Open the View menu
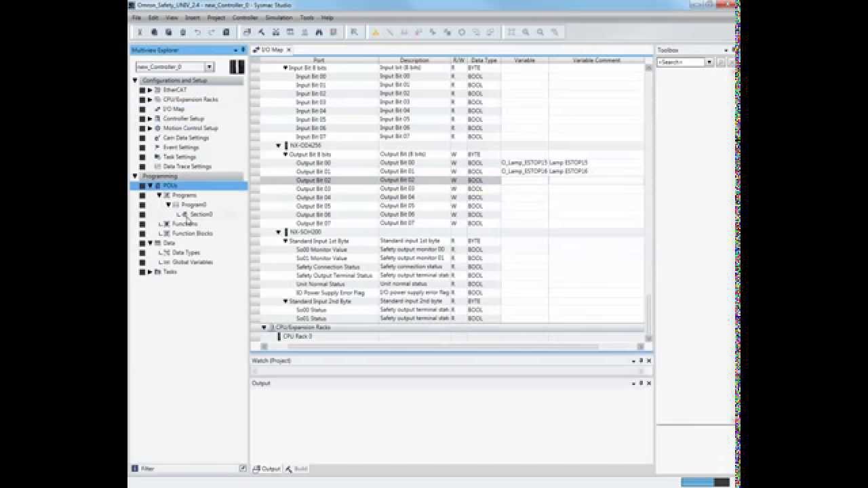The width and height of the screenshot is (868, 488). point(172,18)
